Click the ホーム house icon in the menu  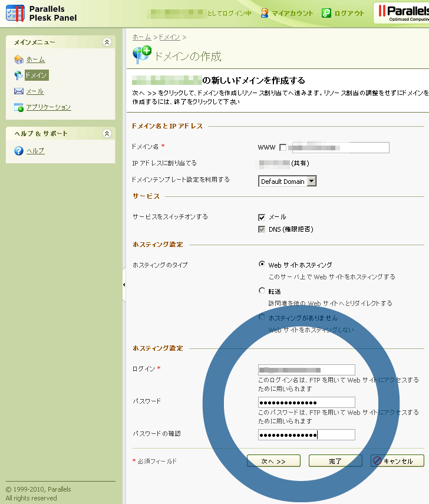point(19,60)
